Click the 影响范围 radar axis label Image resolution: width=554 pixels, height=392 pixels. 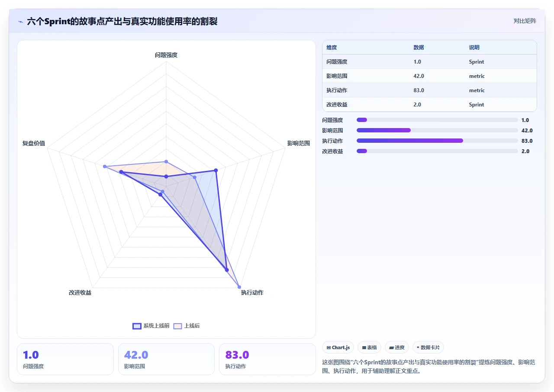point(299,143)
